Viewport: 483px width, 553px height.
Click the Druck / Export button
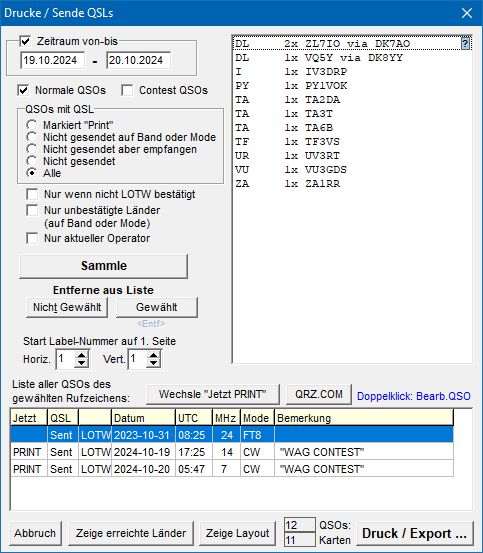(x=415, y=533)
